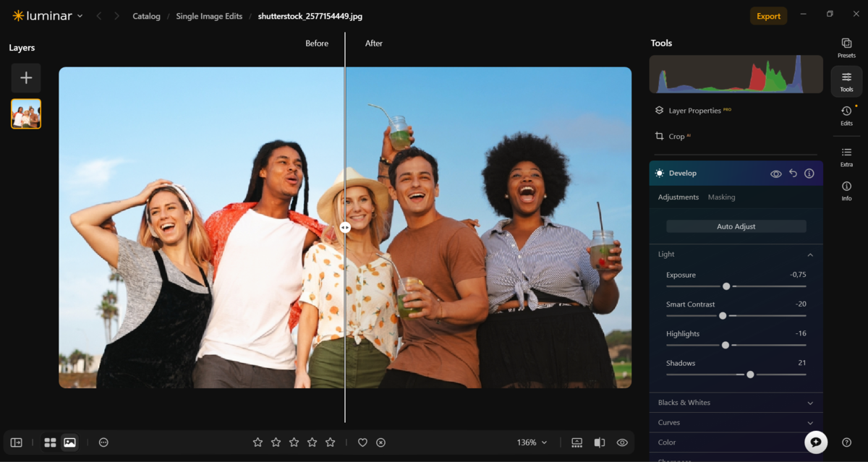Open the Luminar logo menu
The width and height of the screenshot is (868, 462).
point(48,16)
